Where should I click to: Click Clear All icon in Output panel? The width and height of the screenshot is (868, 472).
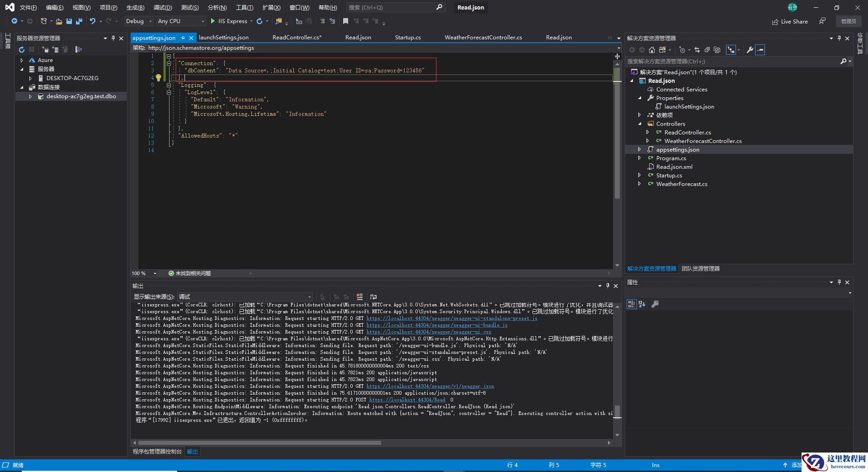[x=359, y=297]
